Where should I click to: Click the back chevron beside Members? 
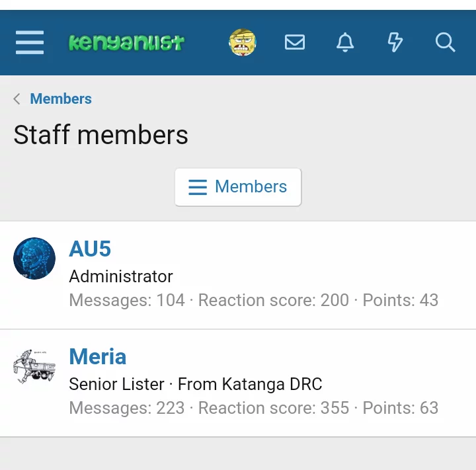(x=17, y=99)
